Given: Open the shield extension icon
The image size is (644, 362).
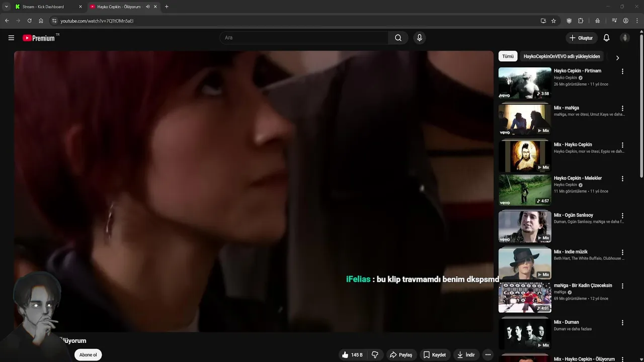Looking at the screenshot, I should point(569,21).
